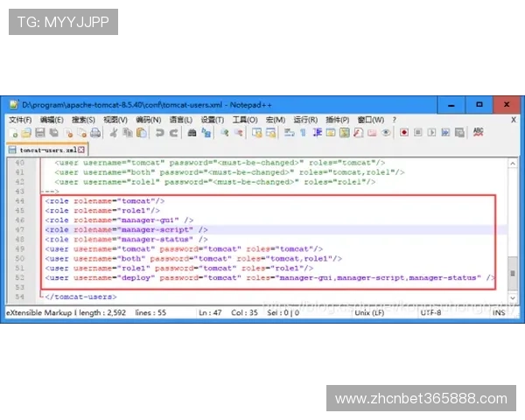Toggle INS insert mode in the status bar

[x=498, y=311]
